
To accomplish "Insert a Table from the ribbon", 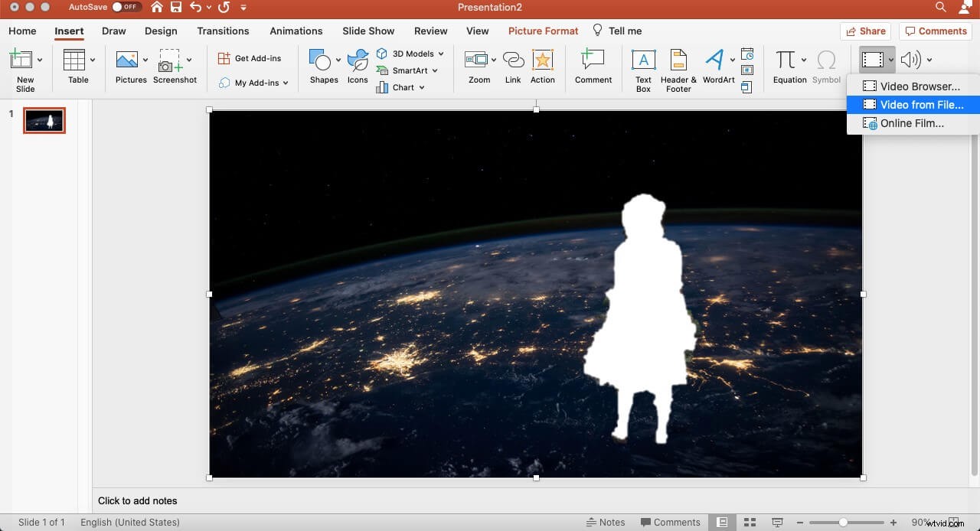I will coord(77,67).
